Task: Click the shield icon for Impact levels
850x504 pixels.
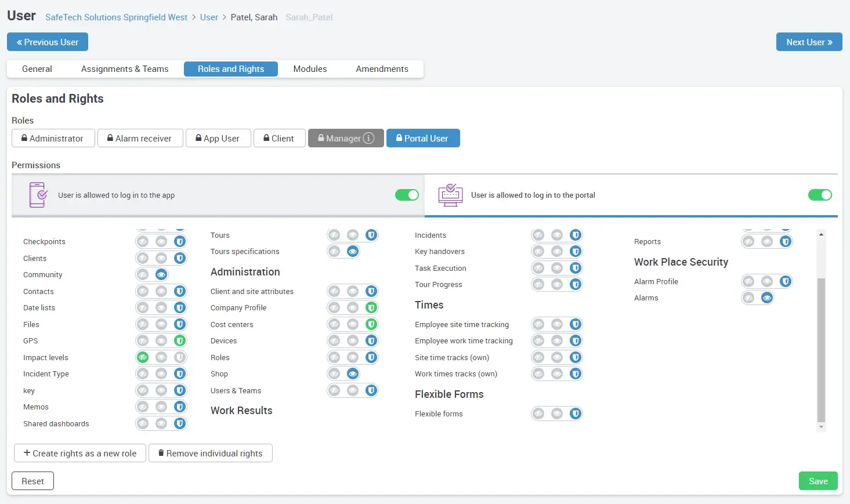Action: click(x=180, y=357)
